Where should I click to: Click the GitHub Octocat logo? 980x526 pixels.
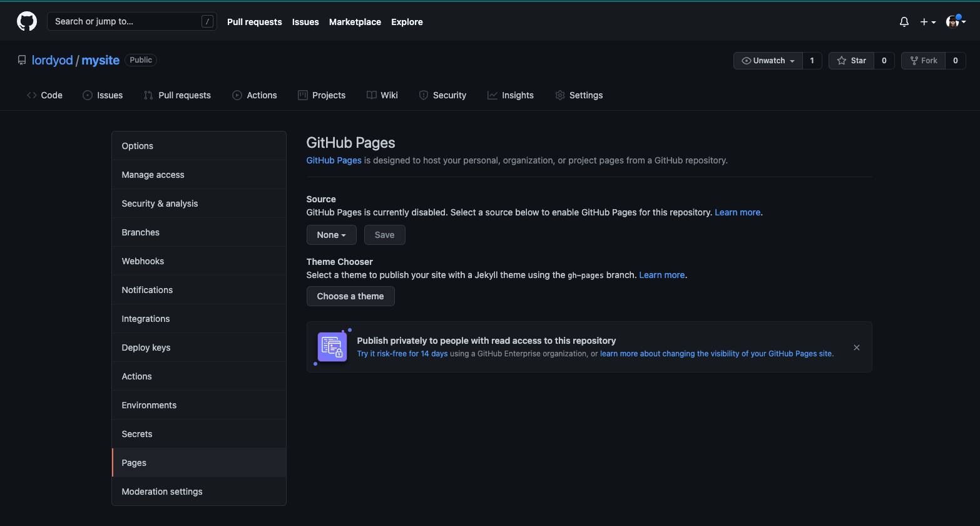[26, 21]
